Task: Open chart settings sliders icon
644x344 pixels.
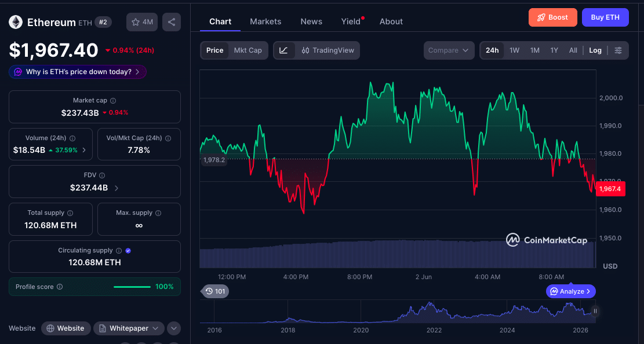Action: pos(618,50)
